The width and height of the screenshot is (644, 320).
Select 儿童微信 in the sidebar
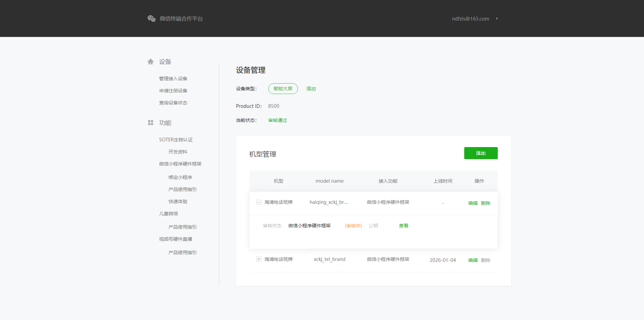pyautogui.click(x=168, y=214)
